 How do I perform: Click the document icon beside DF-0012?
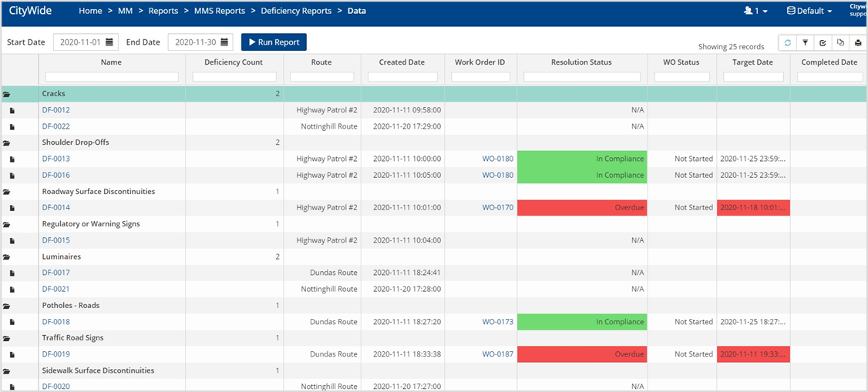(12, 110)
